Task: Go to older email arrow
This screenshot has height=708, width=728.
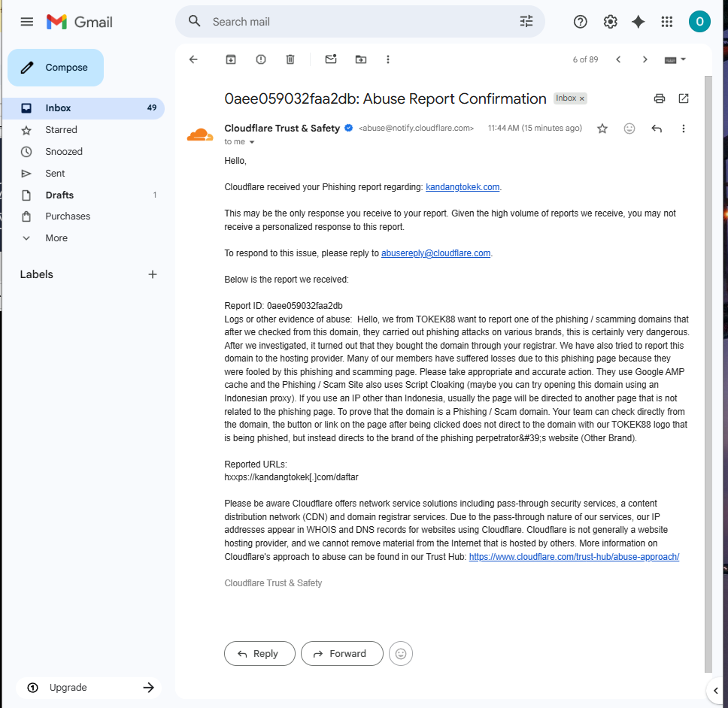Action: coord(645,59)
